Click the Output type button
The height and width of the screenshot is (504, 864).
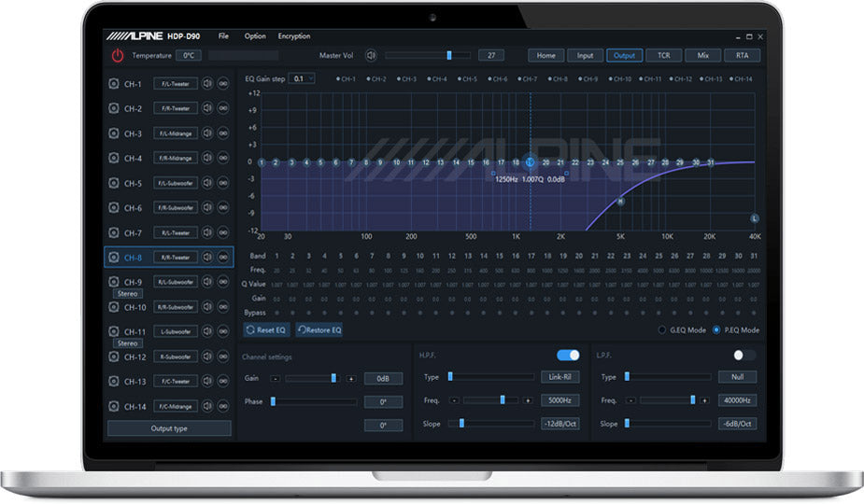(x=169, y=428)
